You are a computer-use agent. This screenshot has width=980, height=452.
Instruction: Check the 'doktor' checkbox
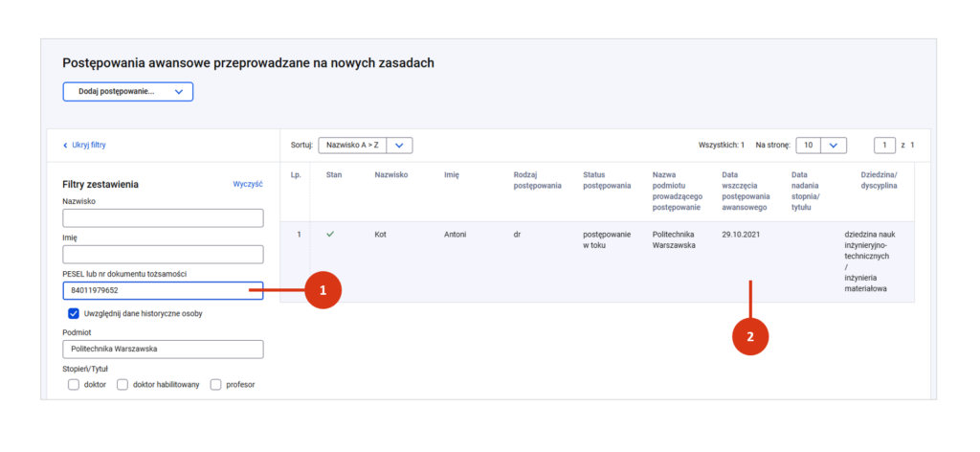pyautogui.click(x=74, y=385)
